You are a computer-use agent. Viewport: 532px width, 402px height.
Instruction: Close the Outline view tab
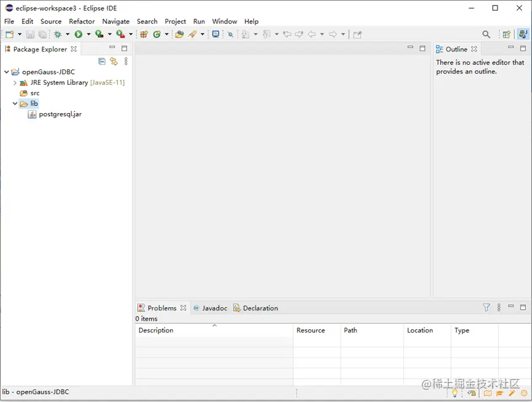pyautogui.click(x=474, y=49)
